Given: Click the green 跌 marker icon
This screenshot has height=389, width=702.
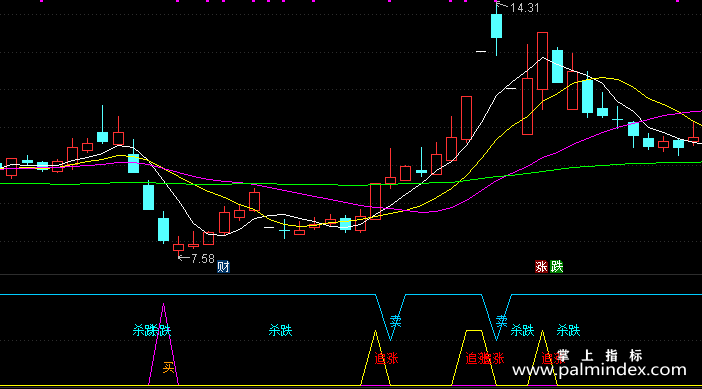Looking at the screenshot, I should click(556, 267).
